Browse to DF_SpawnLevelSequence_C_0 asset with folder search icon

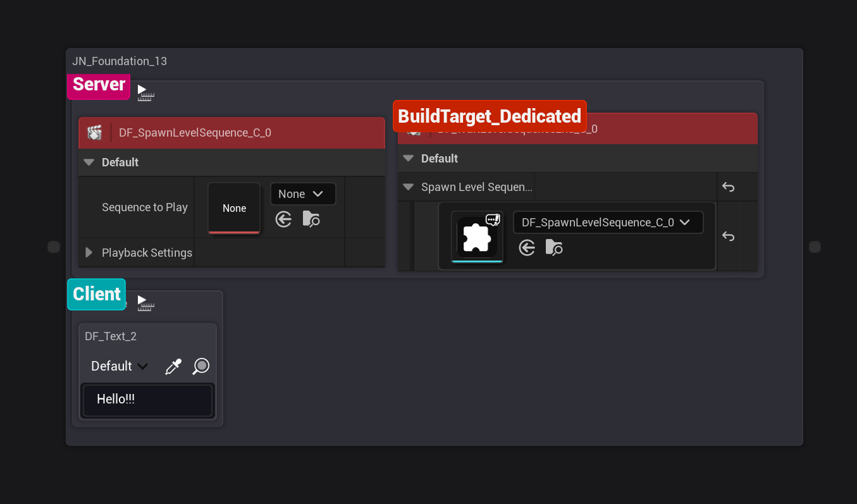click(x=554, y=248)
